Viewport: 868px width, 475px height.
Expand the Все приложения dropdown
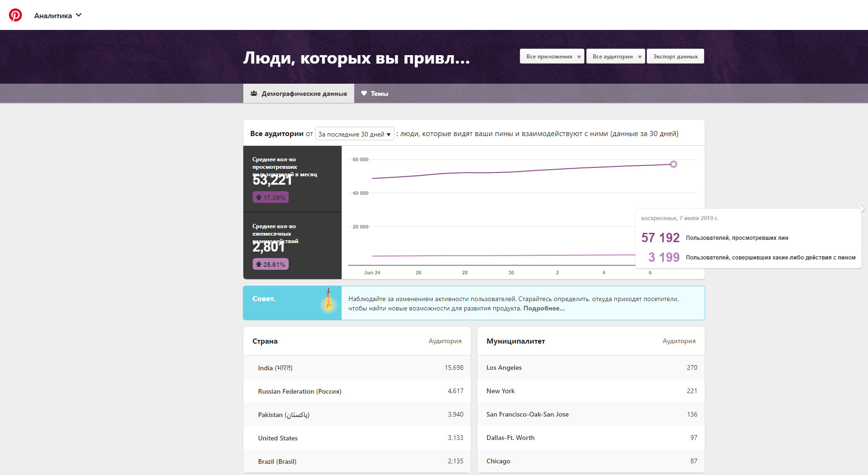coord(552,57)
